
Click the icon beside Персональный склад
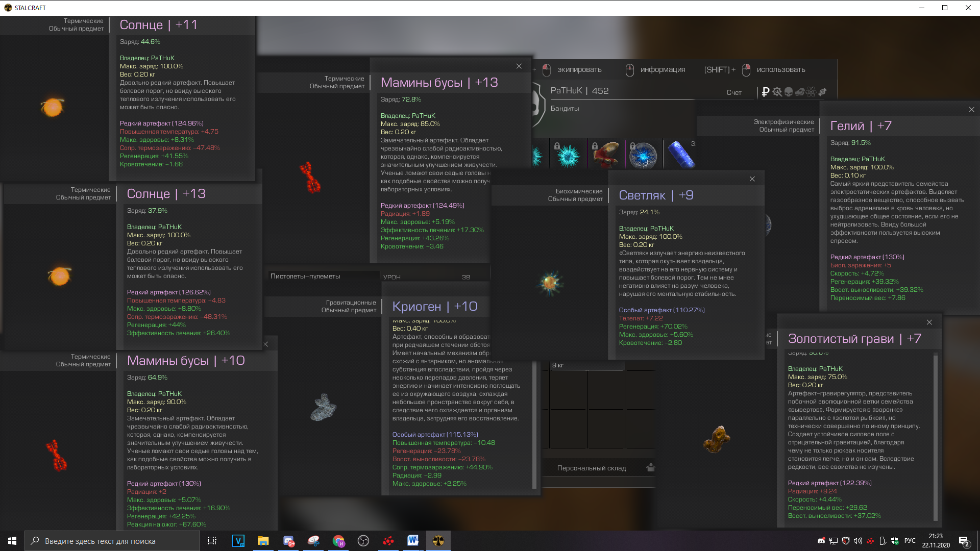[650, 467]
